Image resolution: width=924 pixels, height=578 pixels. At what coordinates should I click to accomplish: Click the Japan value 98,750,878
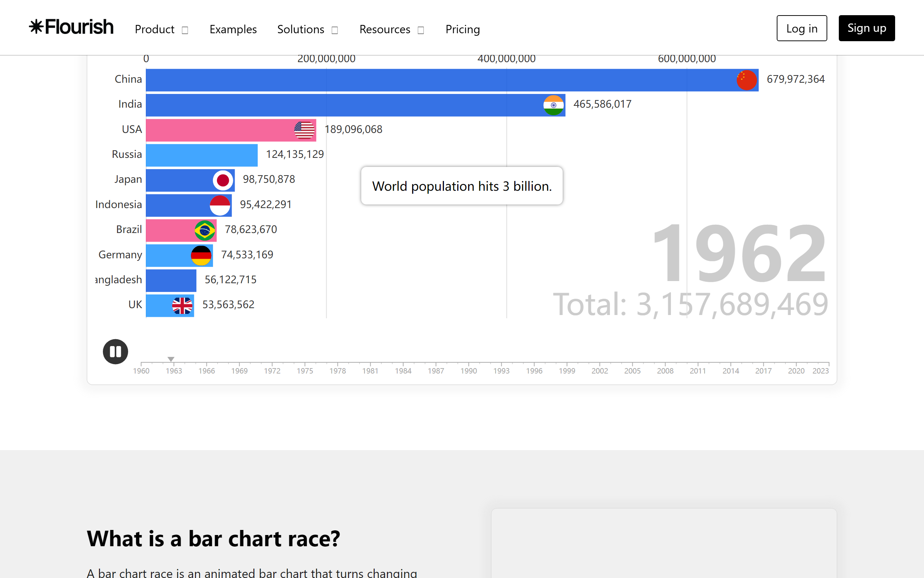[269, 179]
